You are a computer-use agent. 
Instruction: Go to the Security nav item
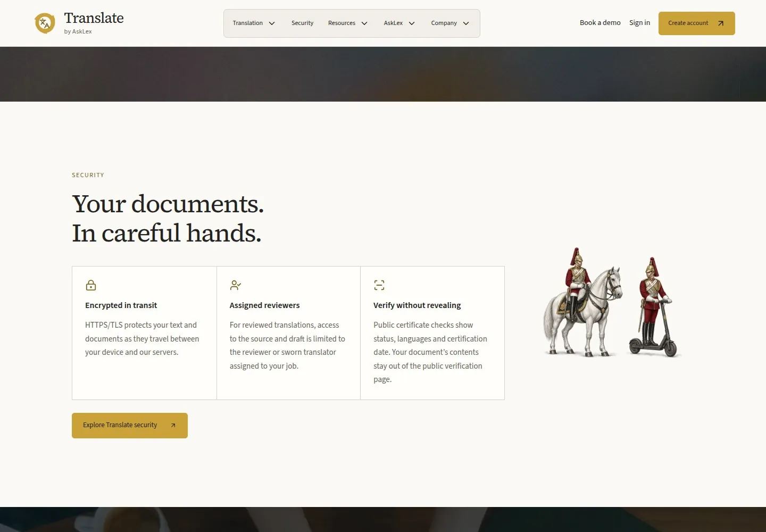tap(302, 23)
